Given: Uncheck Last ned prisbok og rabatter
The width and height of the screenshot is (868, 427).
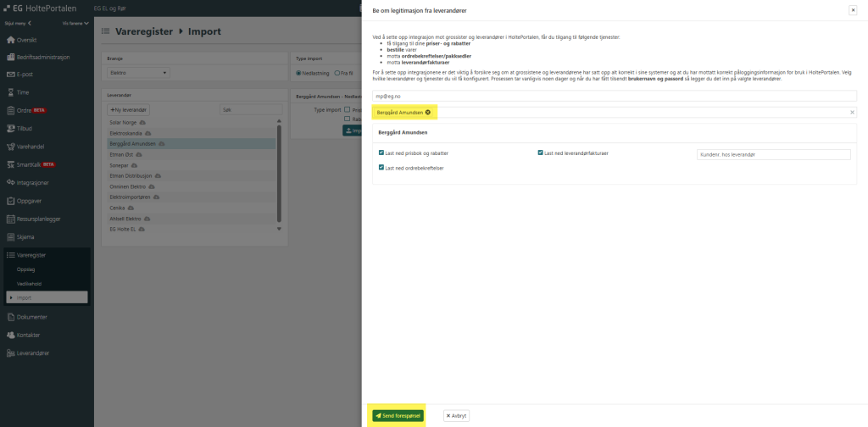Looking at the screenshot, I should pos(381,153).
